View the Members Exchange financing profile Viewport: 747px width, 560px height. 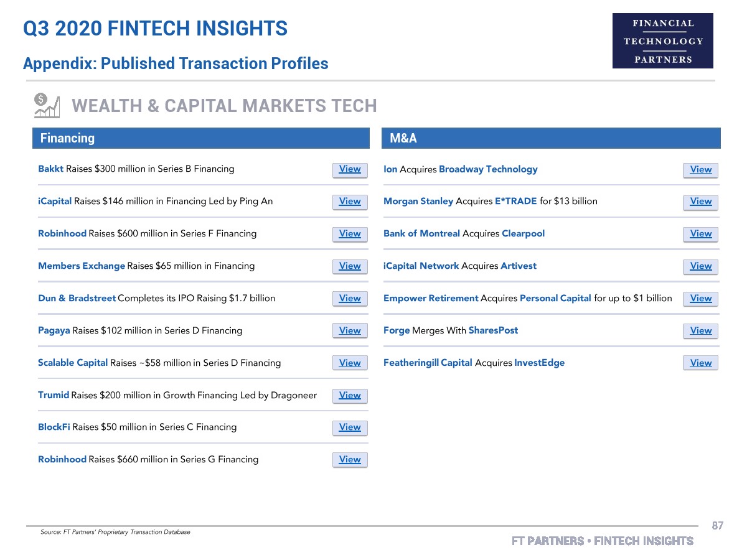[x=350, y=266]
